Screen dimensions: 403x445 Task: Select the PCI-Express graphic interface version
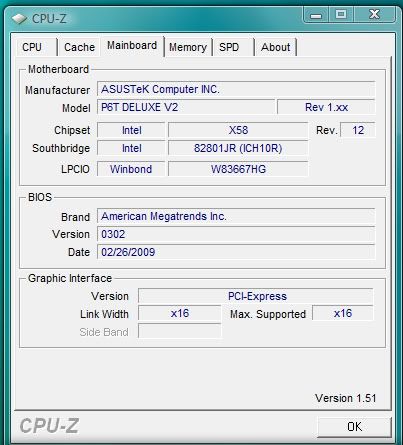tap(256, 296)
